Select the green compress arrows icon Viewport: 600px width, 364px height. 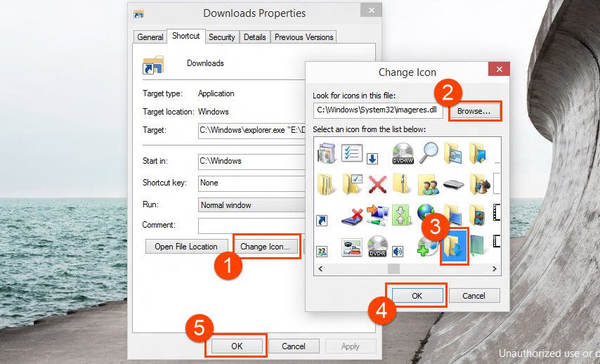[402, 215]
